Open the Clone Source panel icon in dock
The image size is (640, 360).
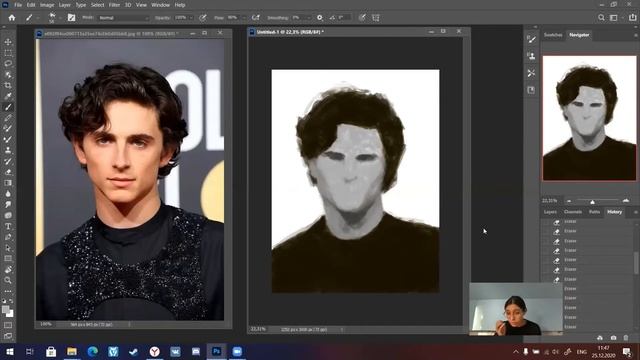(531, 56)
